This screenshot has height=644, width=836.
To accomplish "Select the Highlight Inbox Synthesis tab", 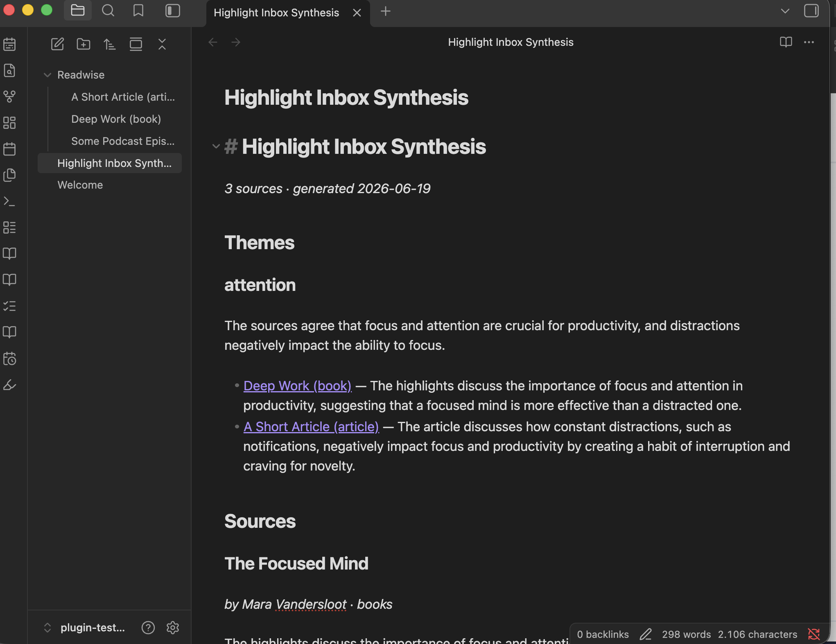I will 276,13.
